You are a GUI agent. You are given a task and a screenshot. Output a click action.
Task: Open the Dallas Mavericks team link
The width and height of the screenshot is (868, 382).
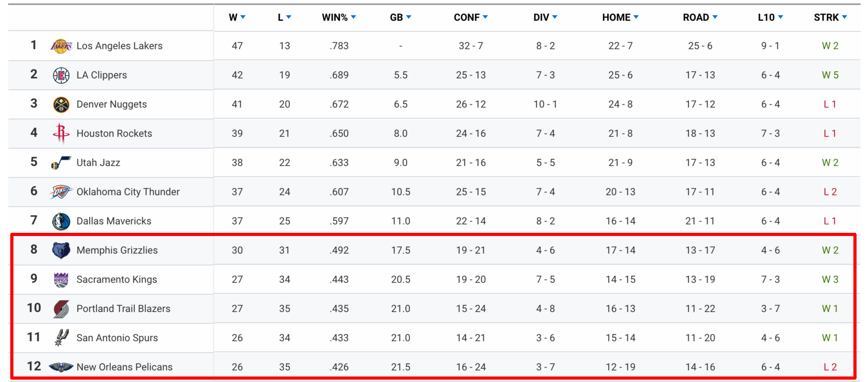coord(114,221)
